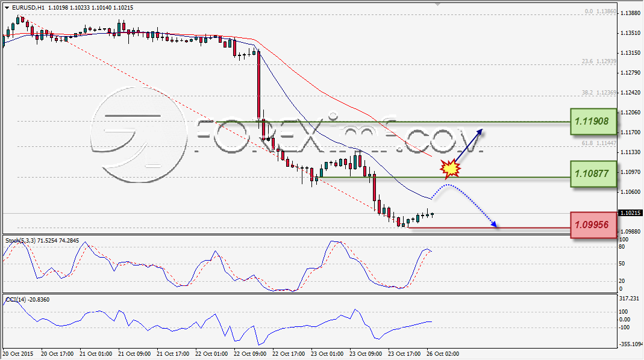Click the 50 level on Stochastic scale
The width and height of the screenshot is (644, 360).
pos(622,264)
